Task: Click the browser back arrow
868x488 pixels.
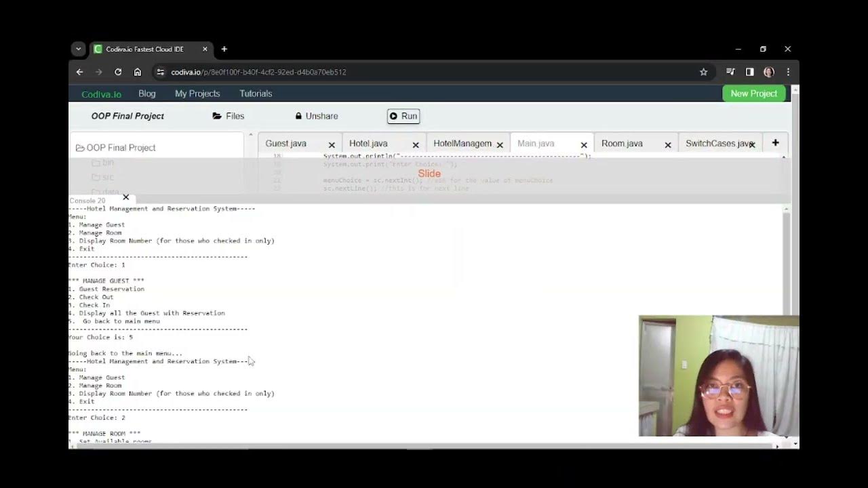Action: [x=79, y=72]
